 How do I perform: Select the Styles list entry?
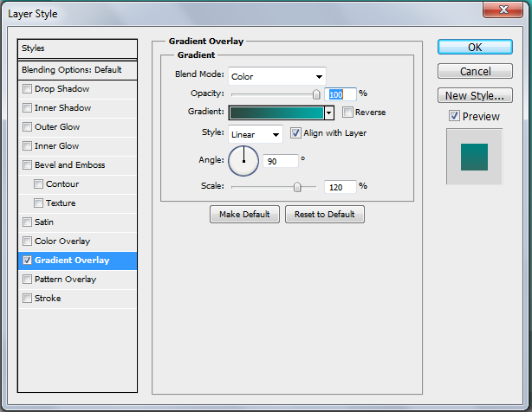(x=78, y=48)
